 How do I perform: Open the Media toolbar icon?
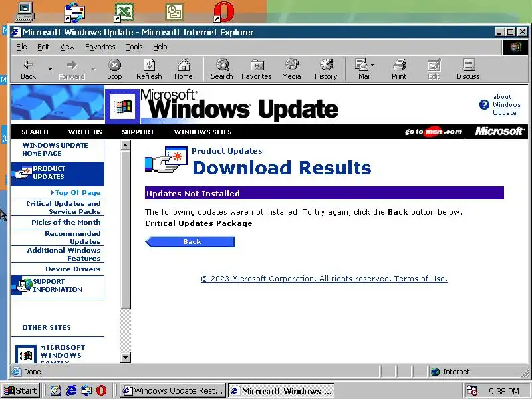291,65
